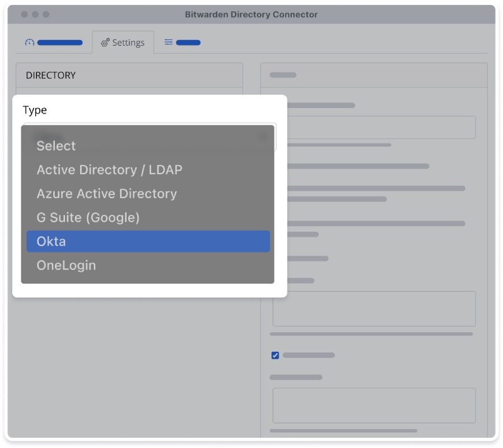Click the large text area under checkbox
This screenshot has height=448, width=503.
(374, 405)
